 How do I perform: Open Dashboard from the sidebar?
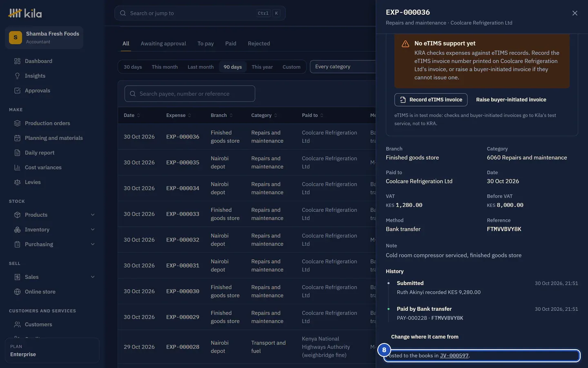coord(38,61)
